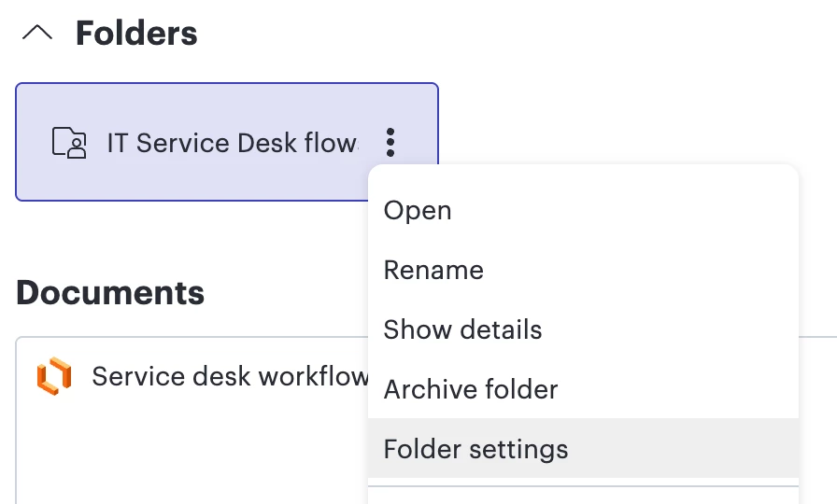Screen dimensions: 837x504
Task: Select Rename in the folder menu
Action: [433, 271]
